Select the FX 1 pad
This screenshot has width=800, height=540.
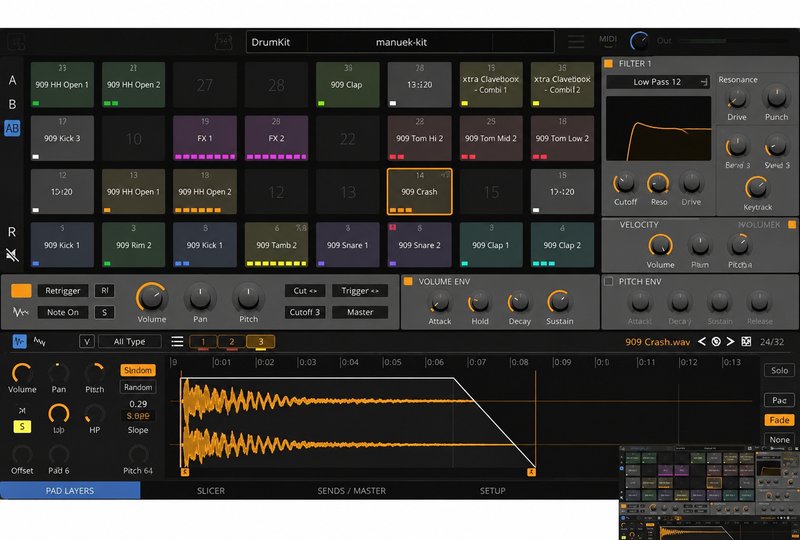pyautogui.click(x=205, y=138)
